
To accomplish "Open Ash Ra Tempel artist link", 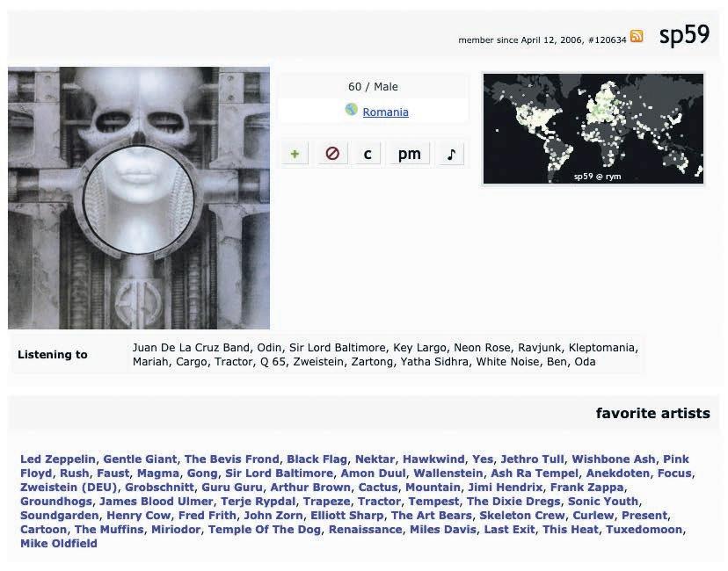I will pos(535,473).
